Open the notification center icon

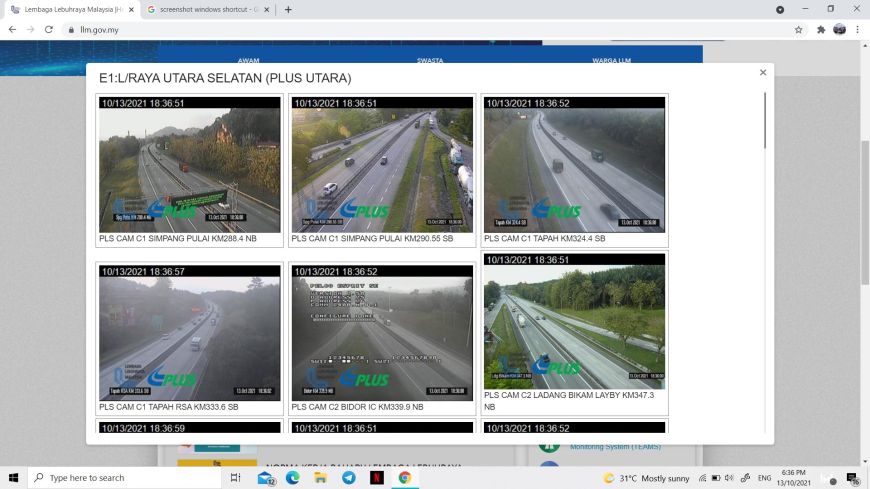point(852,478)
